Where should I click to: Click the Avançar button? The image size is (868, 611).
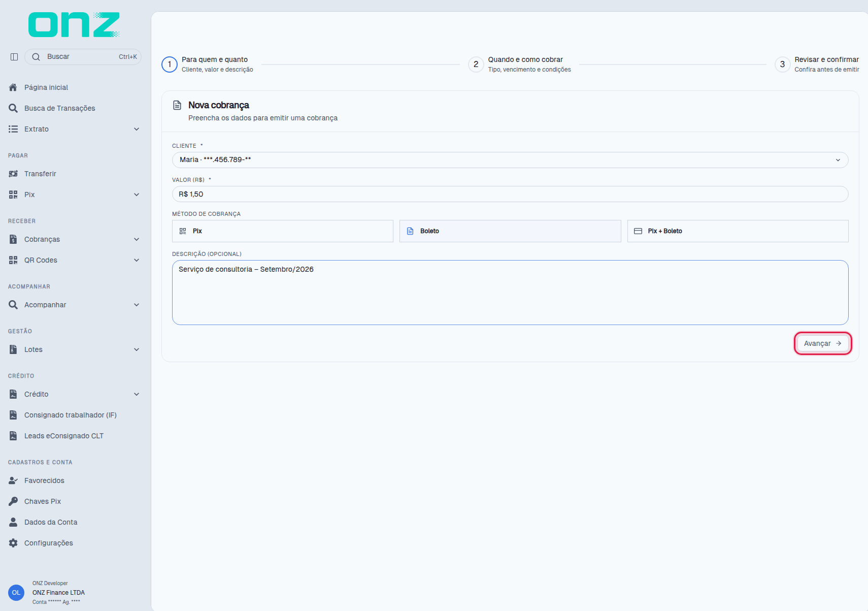(x=823, y=343)
